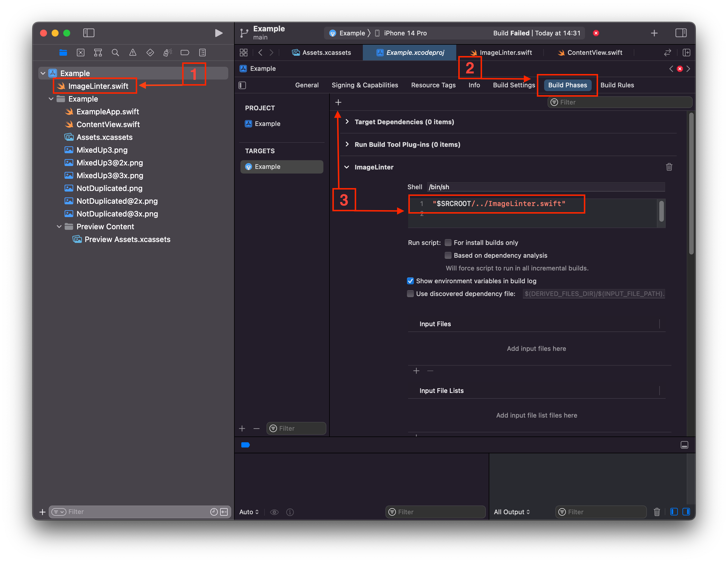Add a new target with plus button
Screen dimensions: 728x563
[242, 428]
